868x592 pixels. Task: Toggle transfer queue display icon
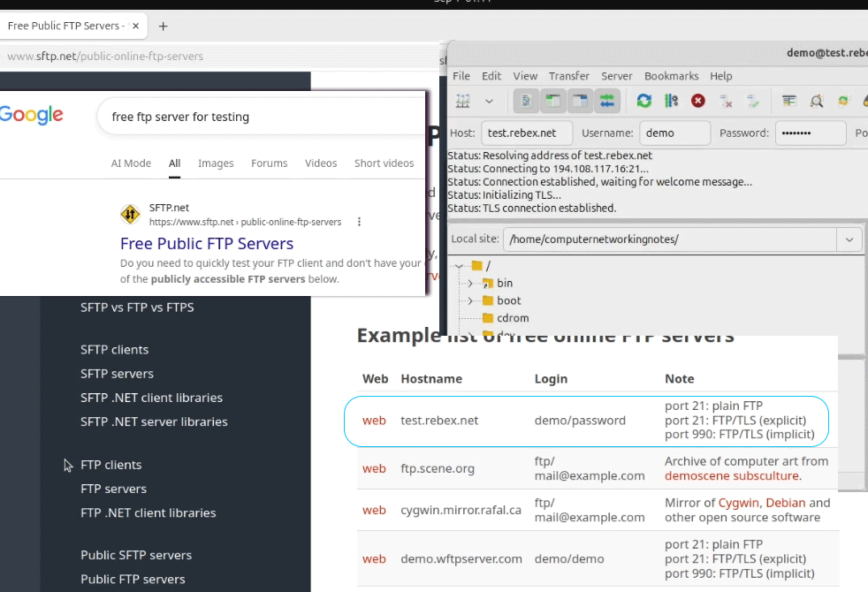(606, 101)
